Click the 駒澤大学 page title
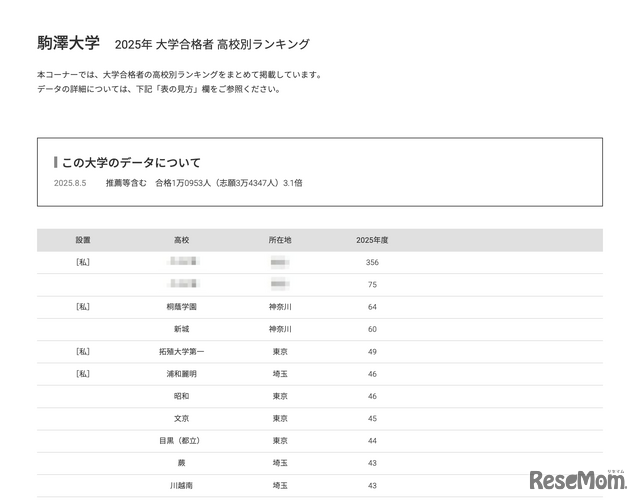This screenshot has width=640, height=503. pyautogui.click(x=68, y=43)
